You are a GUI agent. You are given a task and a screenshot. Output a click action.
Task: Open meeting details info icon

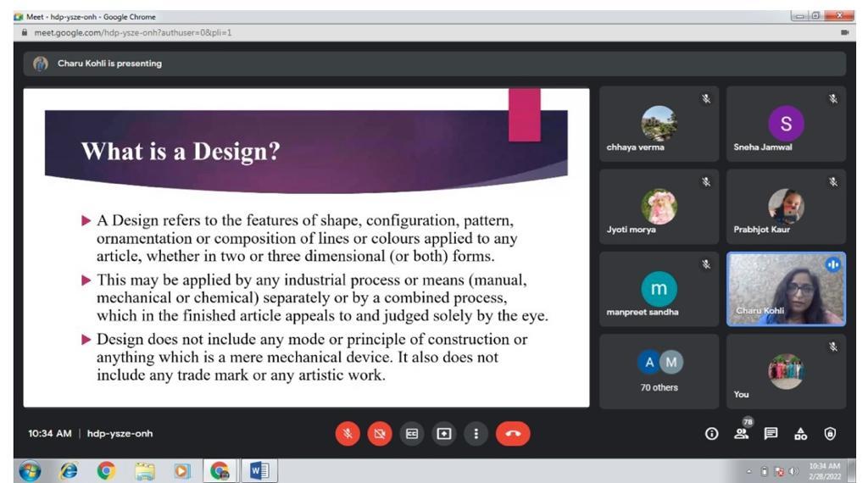[x=712, y=434]
